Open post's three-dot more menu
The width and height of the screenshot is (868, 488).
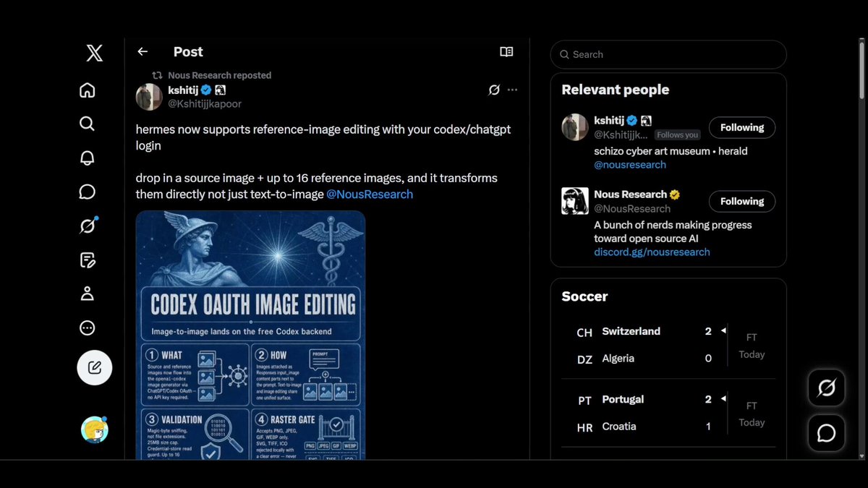(x=512, y=90)
